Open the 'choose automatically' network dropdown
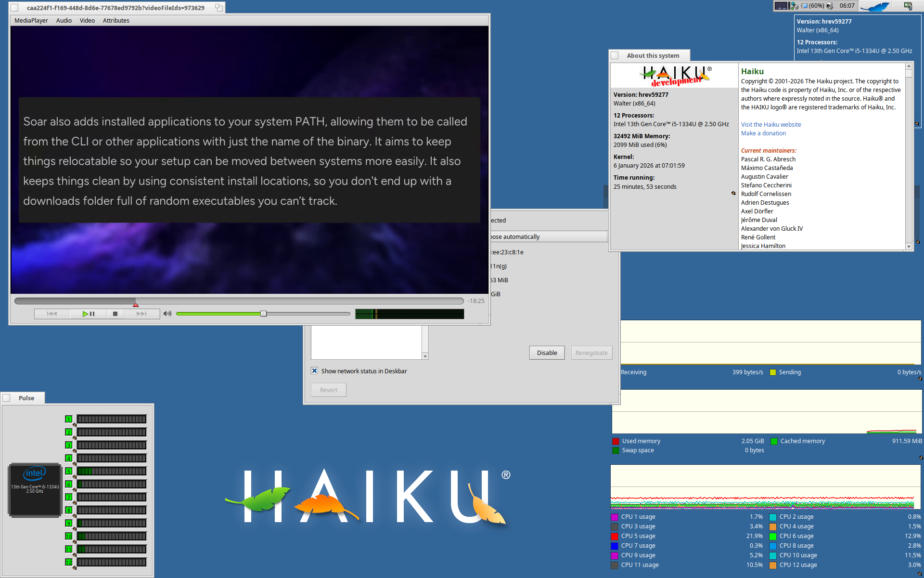The image size is (924, 578). (549, 236)
